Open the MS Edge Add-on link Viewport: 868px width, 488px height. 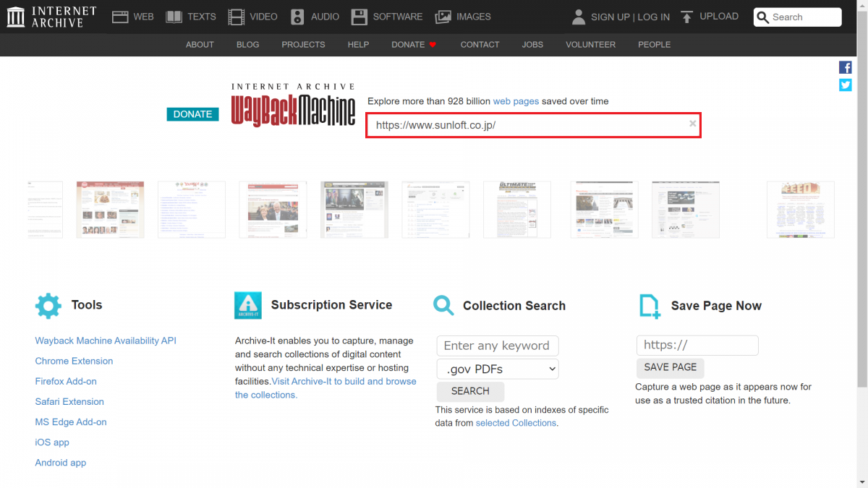tap(71, 421)
